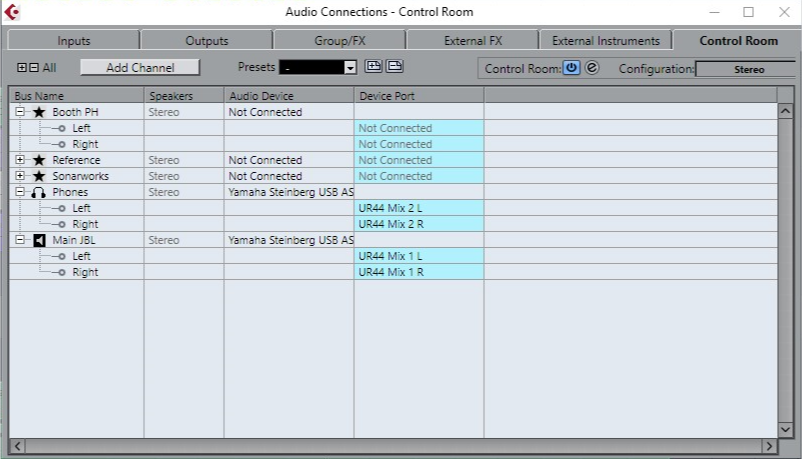Click the Add Channel button
This screenshot has width=802, height=459.
tap(140, 68)
